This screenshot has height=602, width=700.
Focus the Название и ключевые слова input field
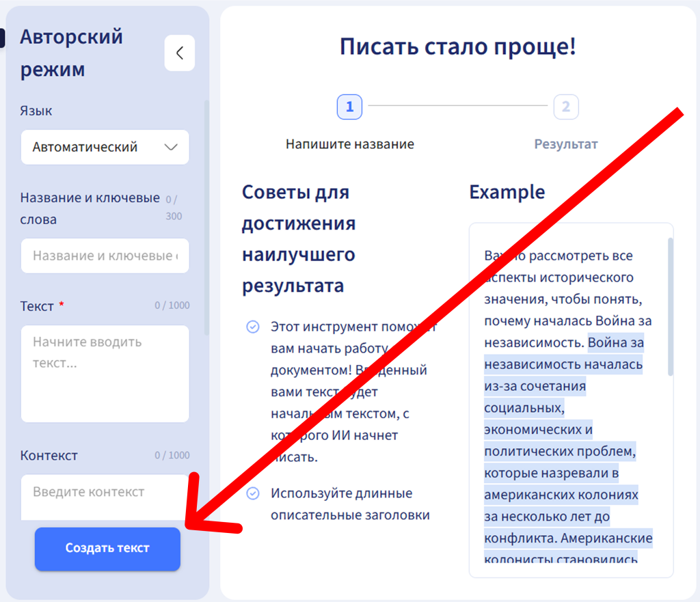tap(105, 256)
